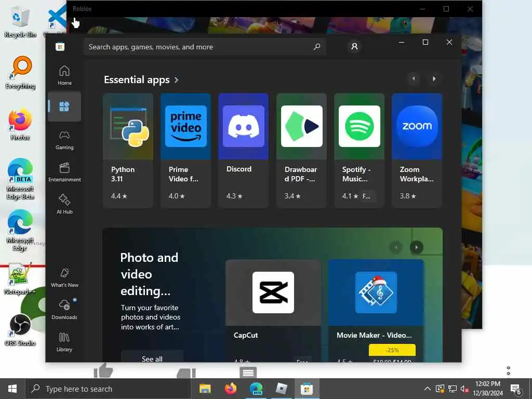Viewport: 532px width, 399px height.
Task: Go back in photo editing carousel
Action: pos(395,247)
